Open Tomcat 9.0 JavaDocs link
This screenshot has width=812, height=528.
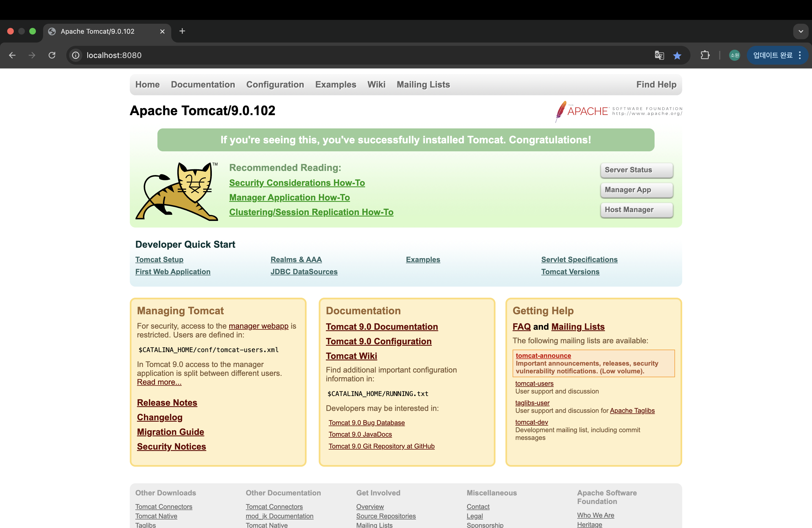tap(360, 434)
